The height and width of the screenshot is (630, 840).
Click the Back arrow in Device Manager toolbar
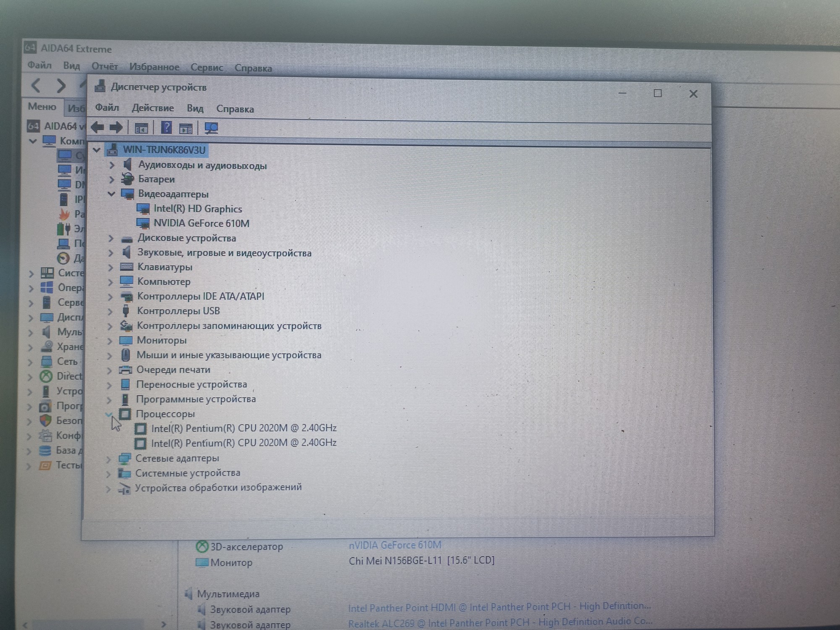coord(97,127)
